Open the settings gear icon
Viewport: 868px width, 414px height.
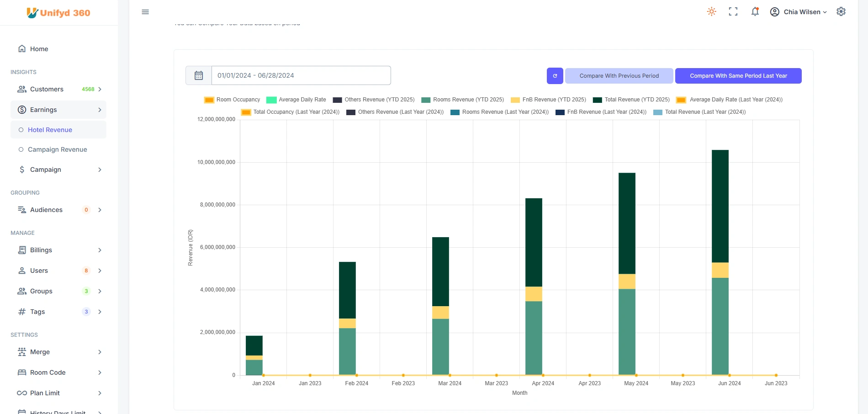[841, 12]
